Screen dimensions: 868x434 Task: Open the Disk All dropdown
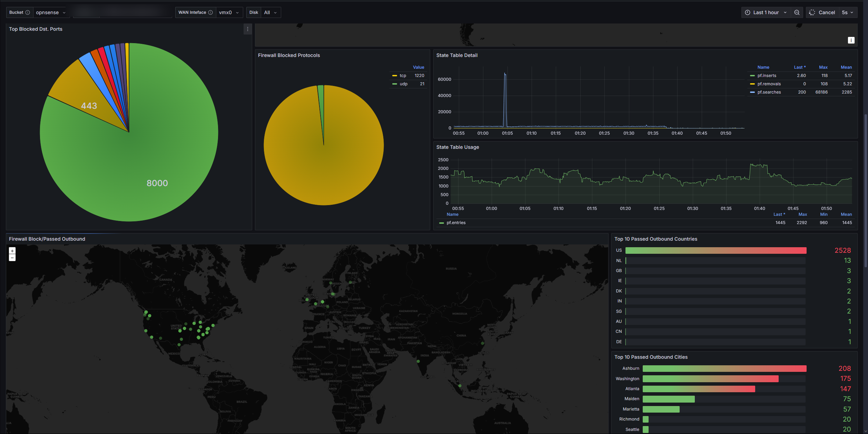270,12
